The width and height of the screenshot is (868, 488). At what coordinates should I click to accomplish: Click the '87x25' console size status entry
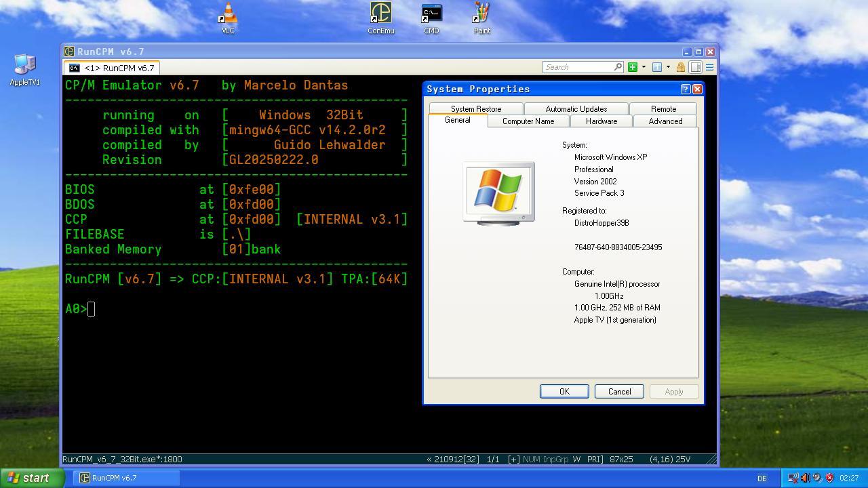pyautogui.click(x=621, y=459)
